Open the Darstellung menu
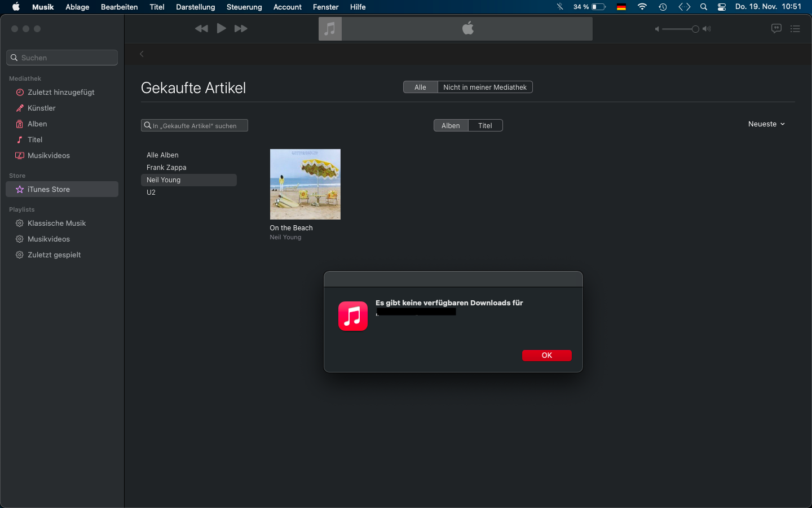 [x=195, y=7]
